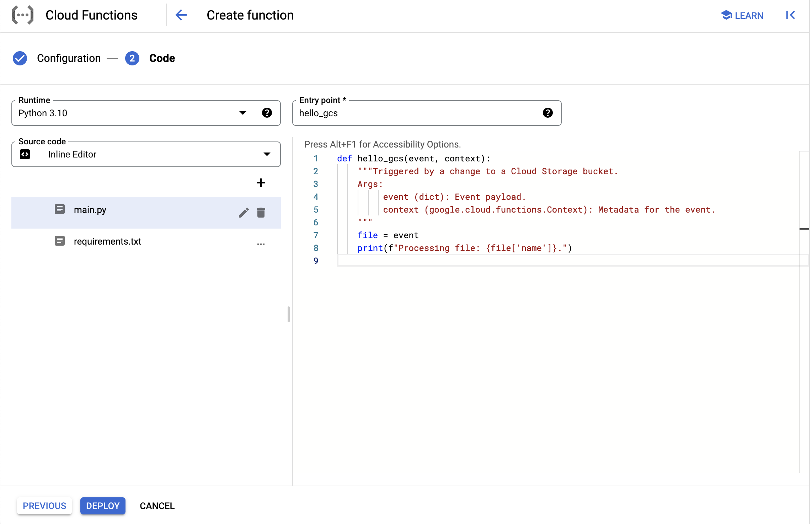Expand the Runtime Python 3.10 dropdown

[243, 113]
